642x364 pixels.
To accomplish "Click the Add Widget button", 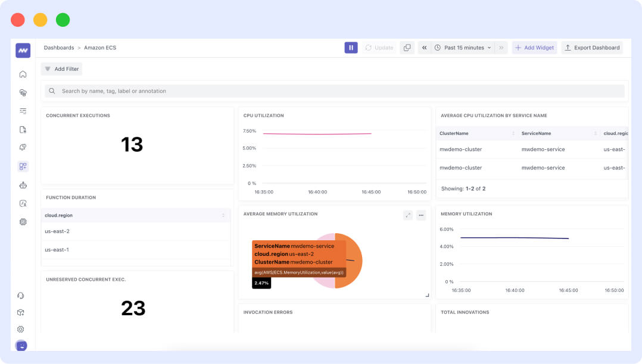I will point(534,48).
